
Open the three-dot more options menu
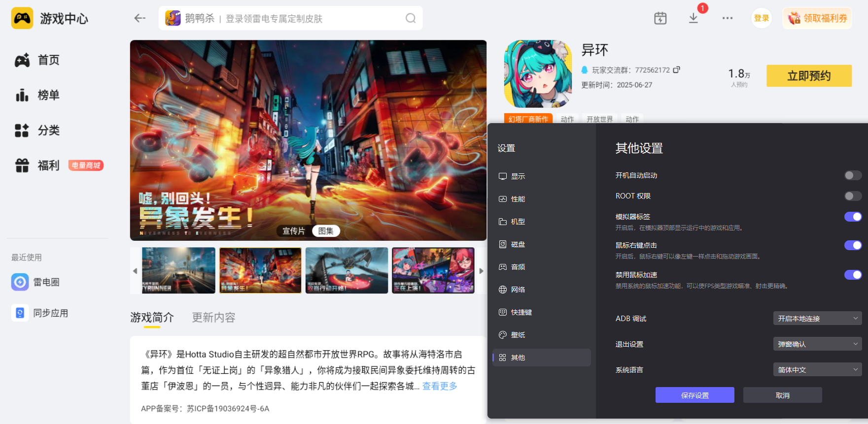click(x=728, y=18)
